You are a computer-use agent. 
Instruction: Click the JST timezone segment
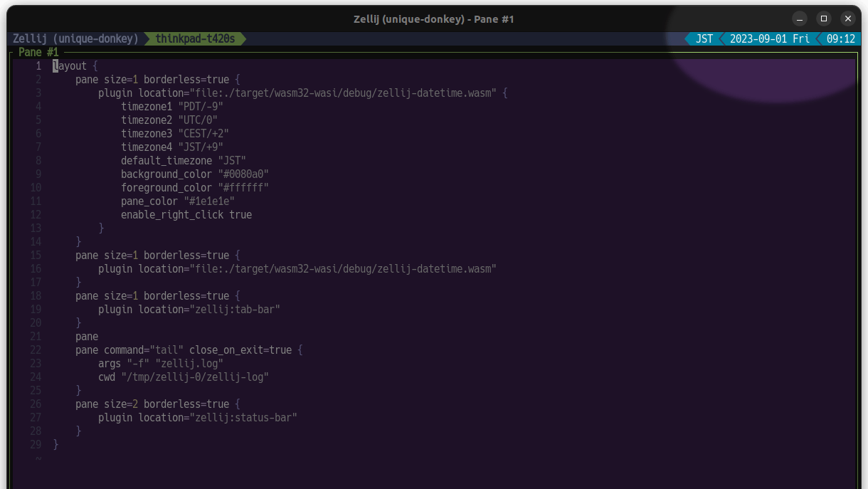click(x=705, y=39)
